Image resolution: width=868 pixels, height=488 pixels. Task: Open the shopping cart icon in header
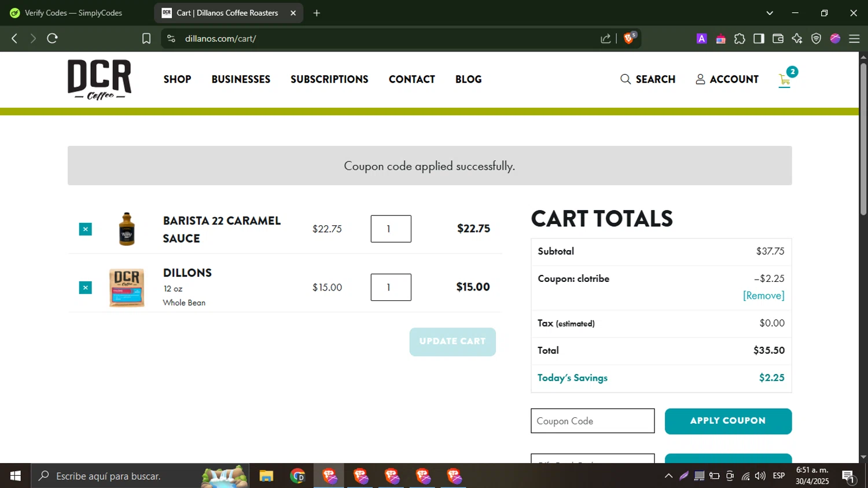click(x=785, y=80)
